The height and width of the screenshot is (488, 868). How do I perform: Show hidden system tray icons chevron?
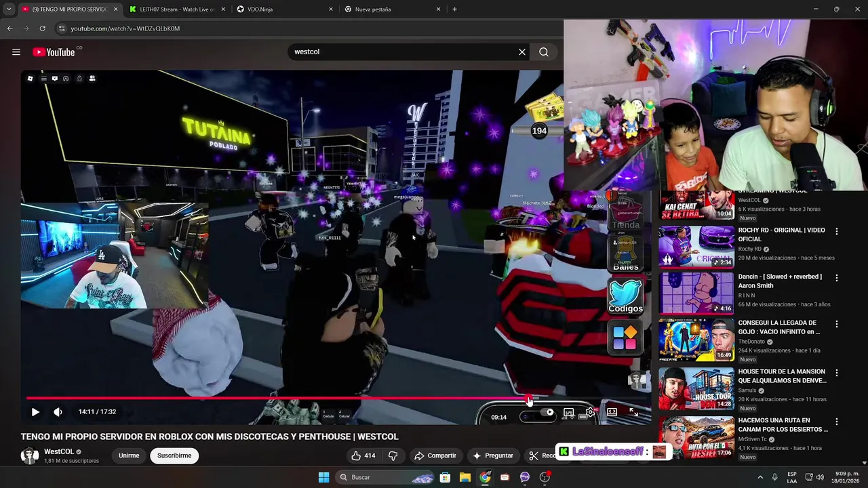759,477
